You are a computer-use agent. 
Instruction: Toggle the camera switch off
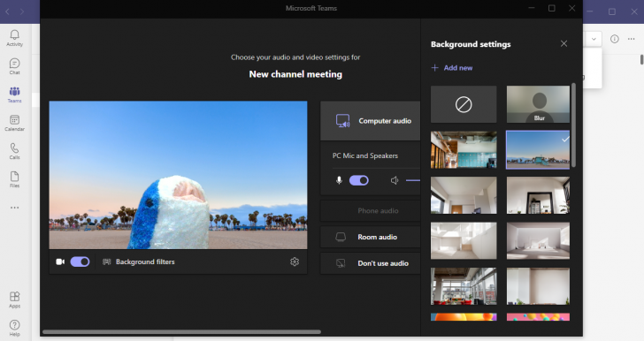[80, 261]
